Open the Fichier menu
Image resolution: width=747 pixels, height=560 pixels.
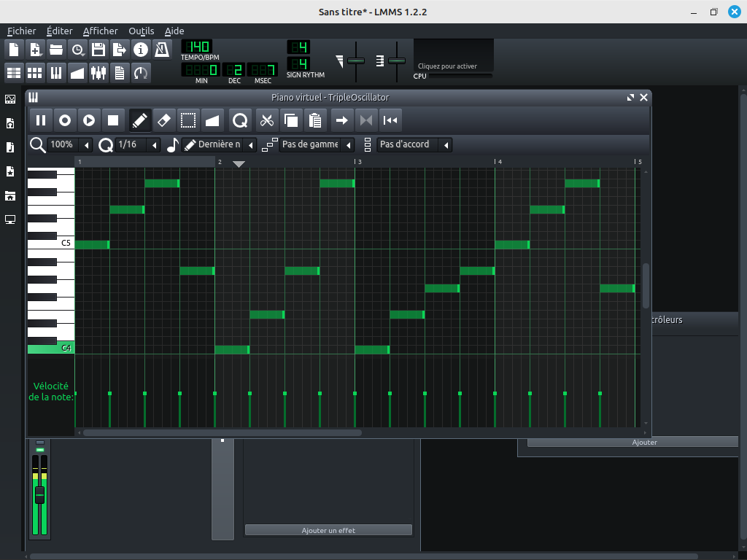click(x=21, y=31)
